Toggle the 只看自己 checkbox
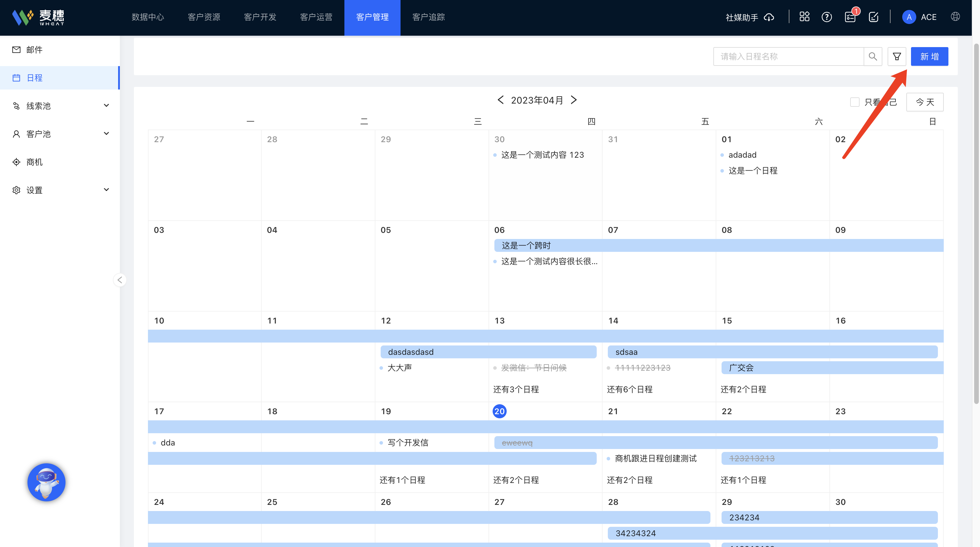Image resolution: width=980 pixels, height=547 pixels. 855,102
